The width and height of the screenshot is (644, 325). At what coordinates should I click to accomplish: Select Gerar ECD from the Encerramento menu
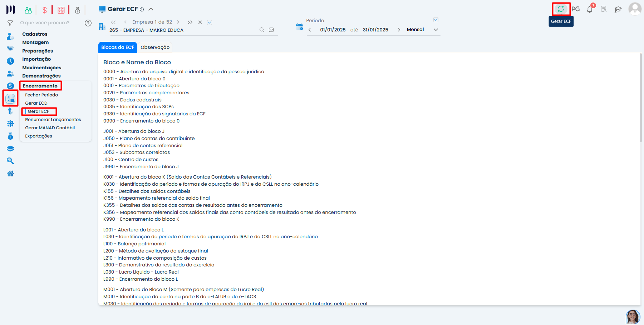point(36,103)
